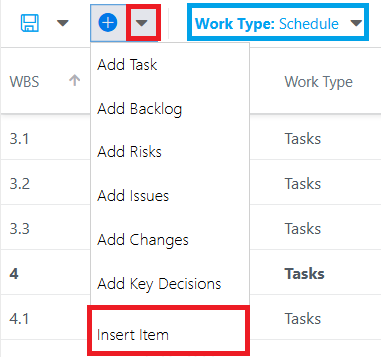
Task: Click the WBS ascending sort arrow
Action: [75, 80]
